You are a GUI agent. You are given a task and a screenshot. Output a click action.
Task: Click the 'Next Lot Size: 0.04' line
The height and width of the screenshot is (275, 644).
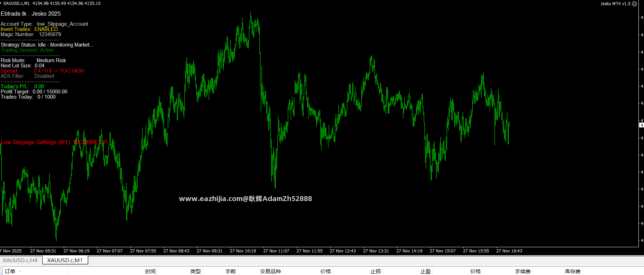pyautogui.click(x=23, y=66)
